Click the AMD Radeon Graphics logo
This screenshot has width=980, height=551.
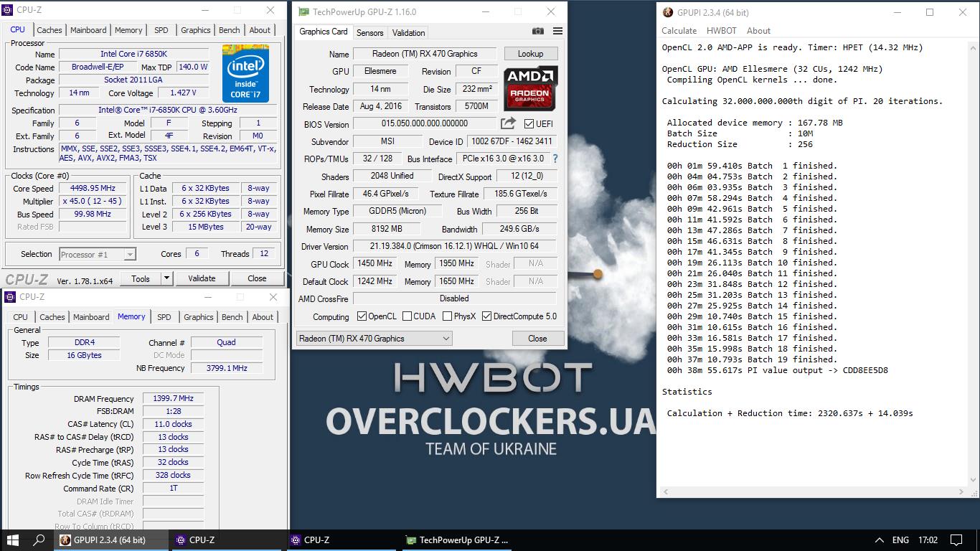[x=531, y=88]
